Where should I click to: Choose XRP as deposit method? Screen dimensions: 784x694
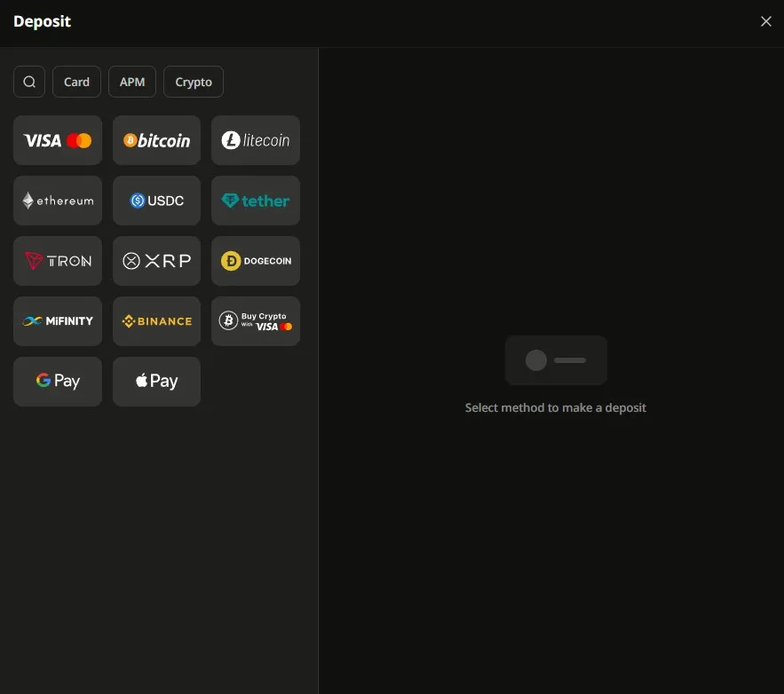[156, 261]
